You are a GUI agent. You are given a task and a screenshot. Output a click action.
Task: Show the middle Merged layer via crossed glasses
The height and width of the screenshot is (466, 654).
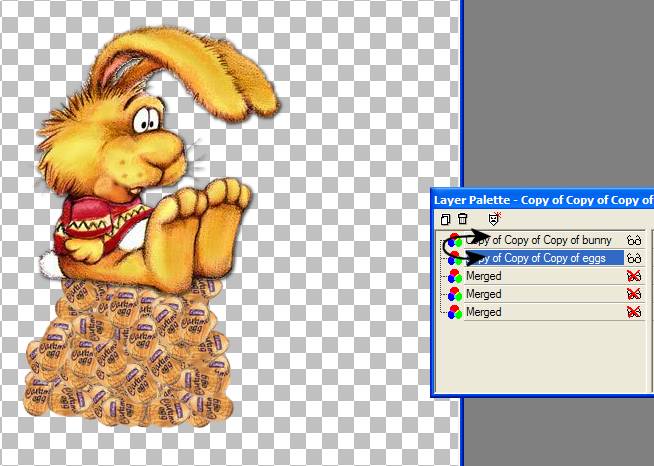click(634, 294)
